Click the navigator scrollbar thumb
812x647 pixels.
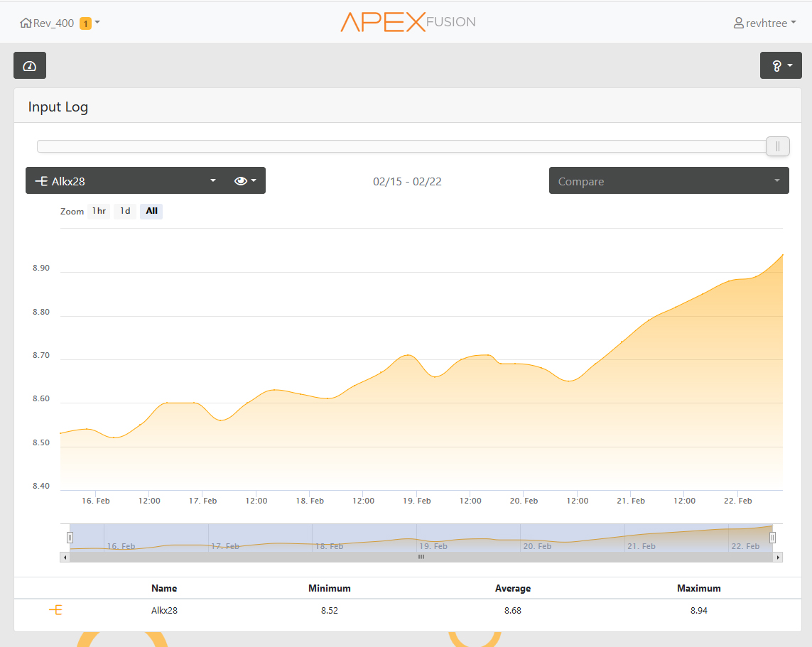tap(421, 558)
